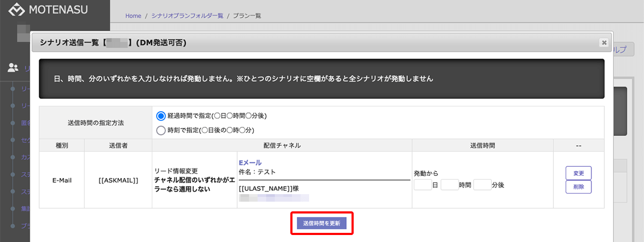Open the Home breadcrumb link

pyautogui.click(x=133, y=16)
